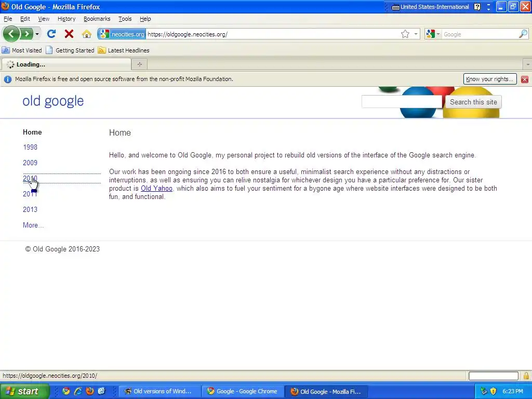Click the blue info icon in notification bar
Viewport: 532px width, 399px height.
[x=7, y=79]
